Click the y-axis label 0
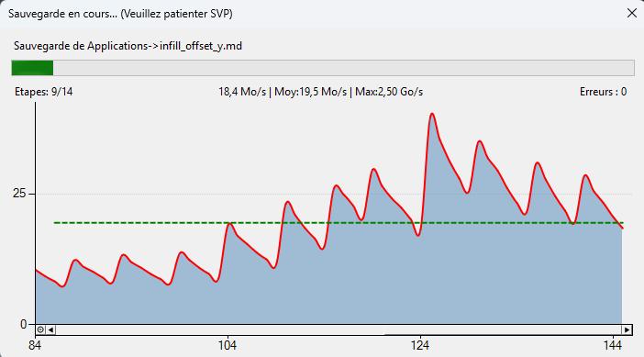Image resolution: width=644 pixels, height=357 pixels. 23,324
